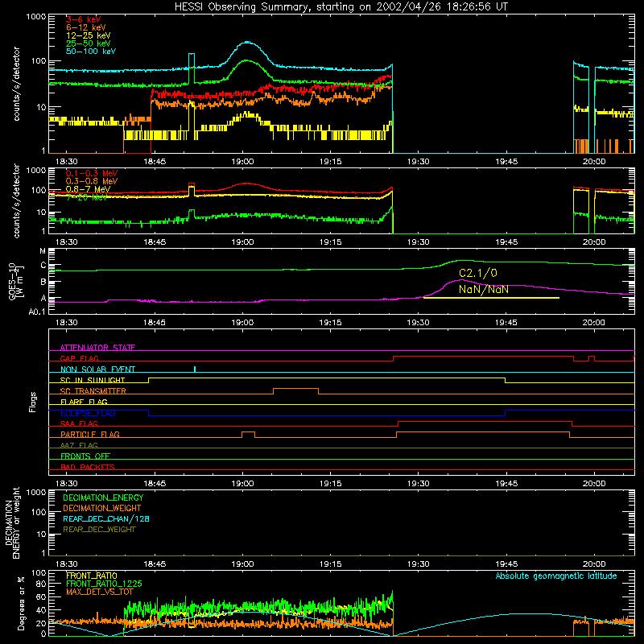Click the NON_SOLAR_EVENT flag label
The image size is (644, 644).
click(97, 369)
